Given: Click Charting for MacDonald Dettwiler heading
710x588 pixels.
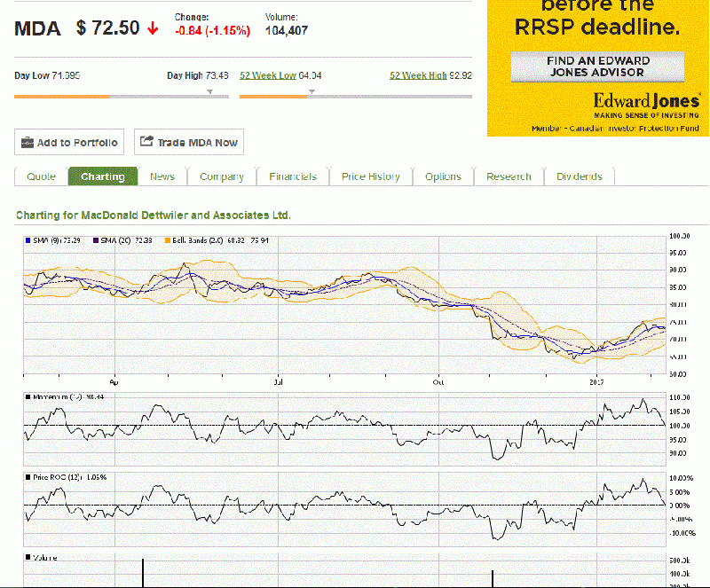Looking at the screenshot, I should click(153, 216).
